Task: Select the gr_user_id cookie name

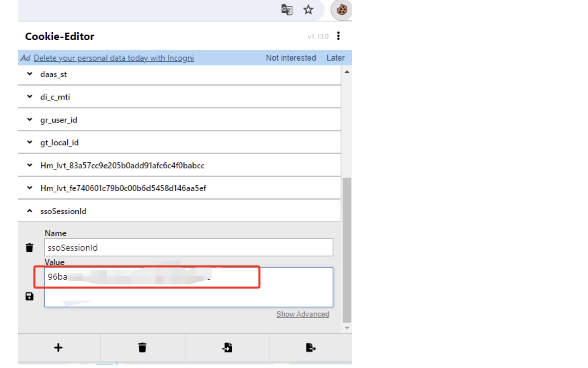Action: [x=58, y=120]
